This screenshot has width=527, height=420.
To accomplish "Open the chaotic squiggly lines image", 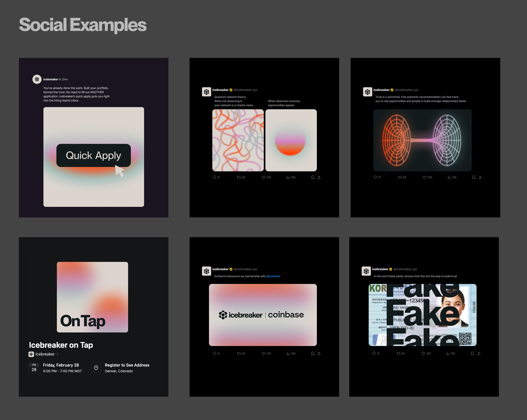I will click(238, 140).
